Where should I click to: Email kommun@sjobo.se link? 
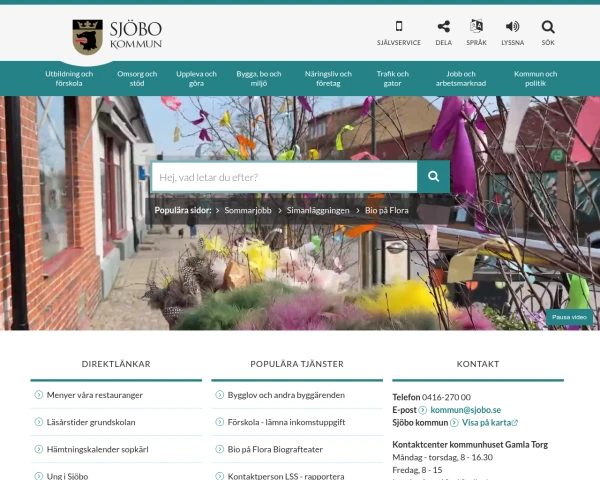pyautogui.click(x=465, y=410)
